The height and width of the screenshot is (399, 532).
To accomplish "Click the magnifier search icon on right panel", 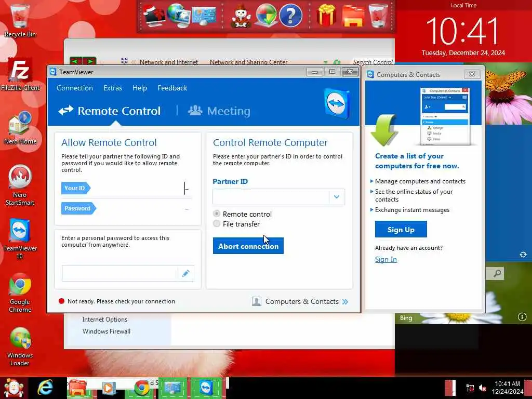I will [497, 273].
